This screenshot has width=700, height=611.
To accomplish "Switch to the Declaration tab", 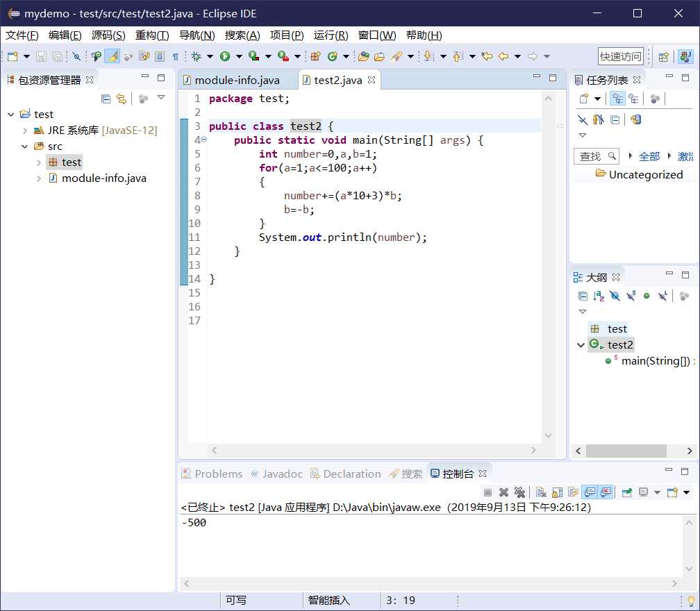I will pos(346,474).
